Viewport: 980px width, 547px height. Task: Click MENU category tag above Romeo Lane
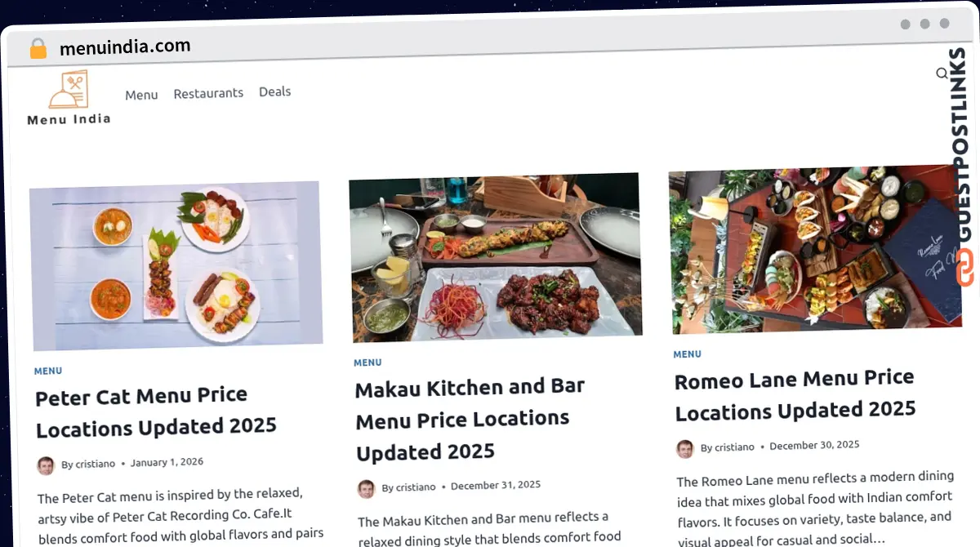[x=687, y=354]
